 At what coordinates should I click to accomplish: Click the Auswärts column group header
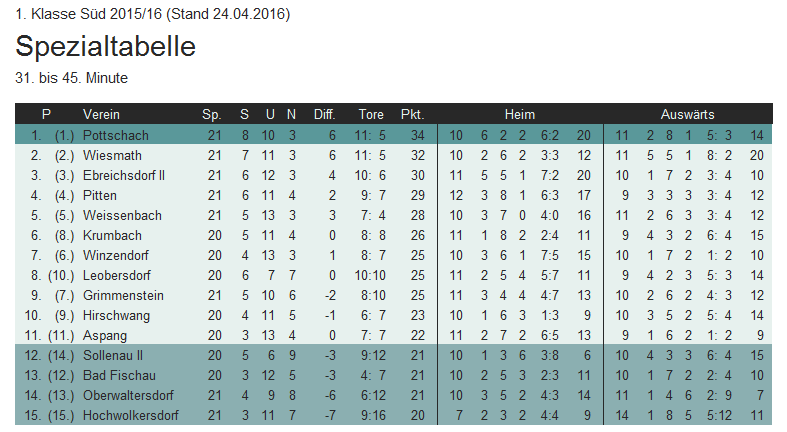pyautogui.click(x=687, y=114)
